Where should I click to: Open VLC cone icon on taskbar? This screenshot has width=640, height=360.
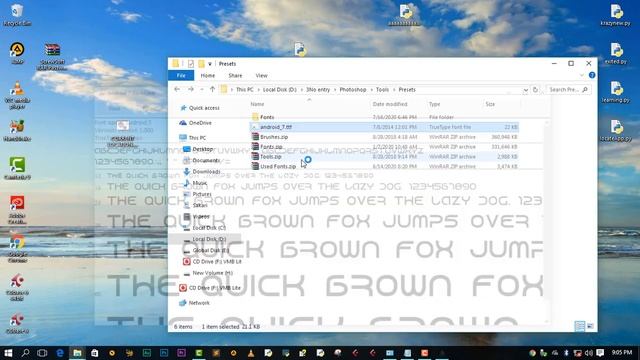pos(251,353)
